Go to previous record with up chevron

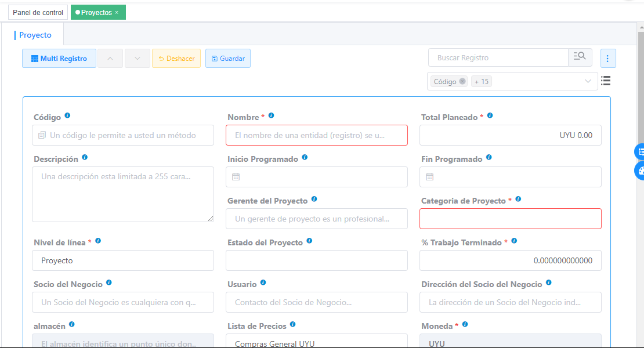coord(110,59)
